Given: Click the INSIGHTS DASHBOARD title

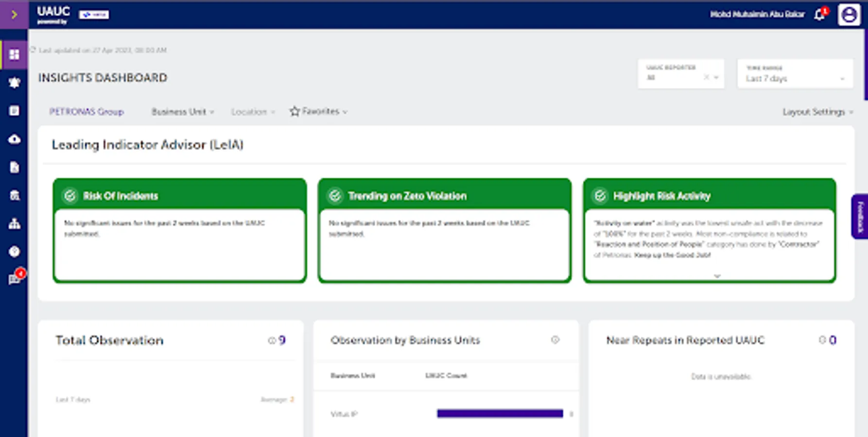Looking at the screenshot, I should tap(103, 78).
